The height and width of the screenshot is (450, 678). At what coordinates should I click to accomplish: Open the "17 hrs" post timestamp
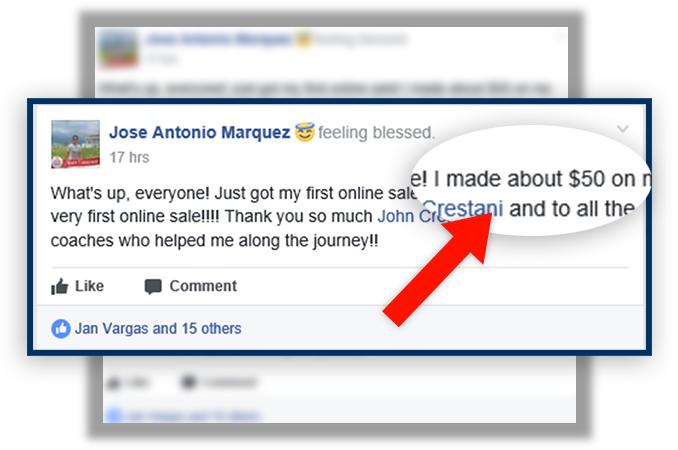tap(129, 157)
